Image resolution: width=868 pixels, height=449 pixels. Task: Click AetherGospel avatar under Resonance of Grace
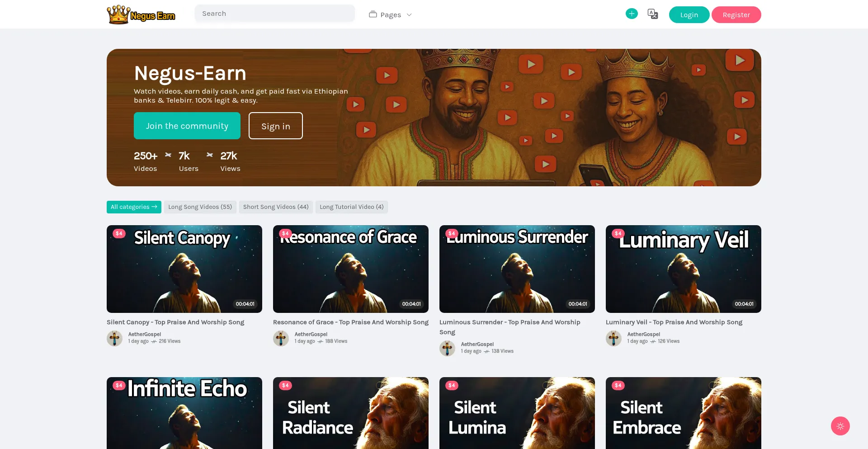coord(281,338)
